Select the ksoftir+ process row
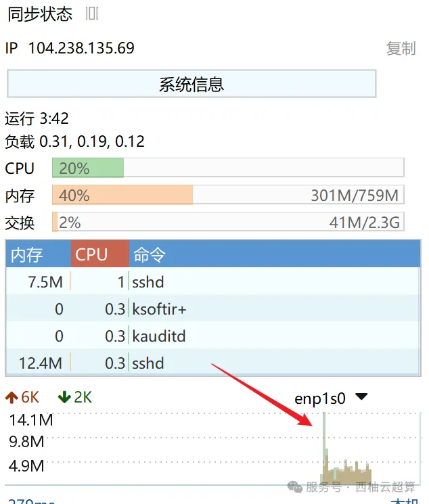The image size is (429, 504). [213, 308]
